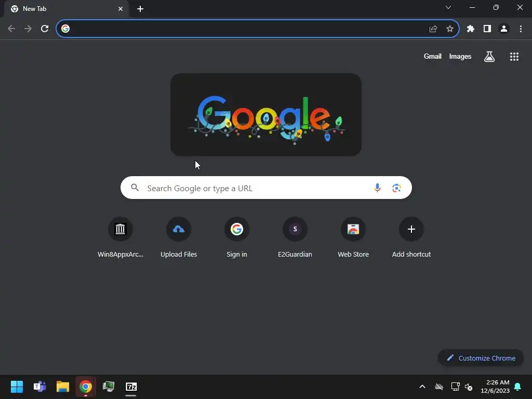Click the network display tray icon

455,387
